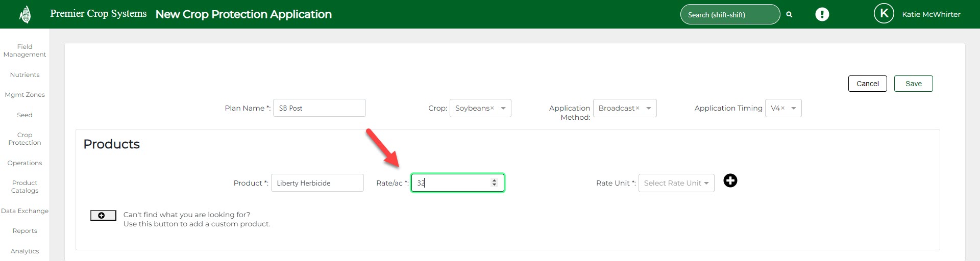This screenshot has width=980, height=261.
Task: Clear the Soybeans crop selection
Action: [x=492, y=108]
